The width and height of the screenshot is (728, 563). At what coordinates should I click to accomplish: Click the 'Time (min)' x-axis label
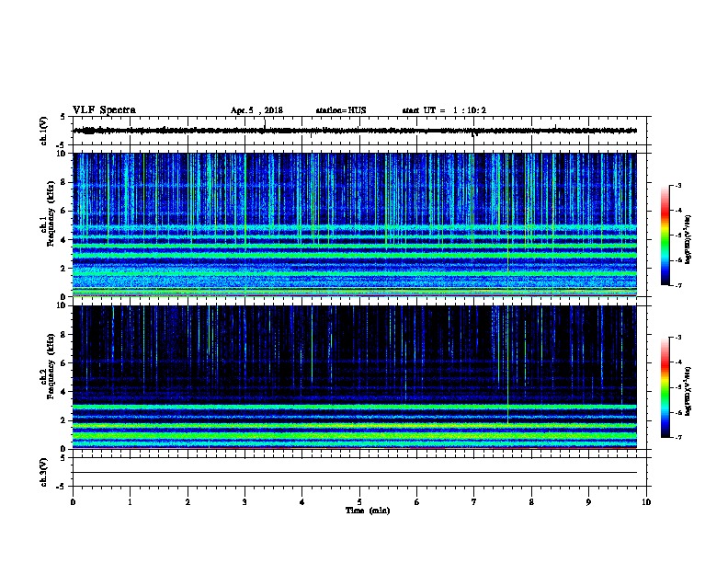[x=368, y=511]
